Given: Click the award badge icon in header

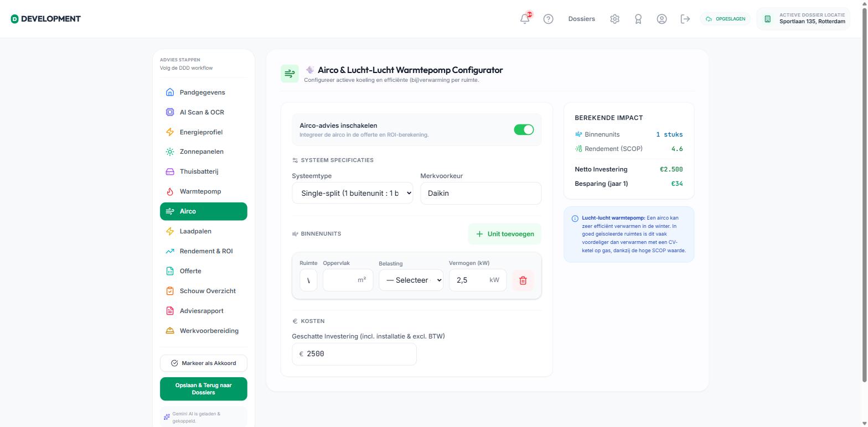Looking at the screenshot, I should click(x=638, y=19).
